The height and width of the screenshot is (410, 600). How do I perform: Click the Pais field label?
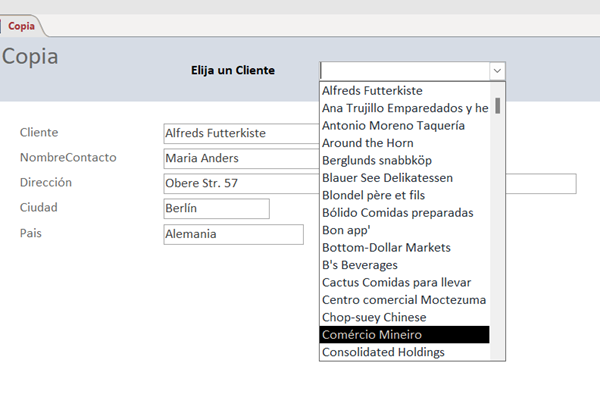point(31,233)
